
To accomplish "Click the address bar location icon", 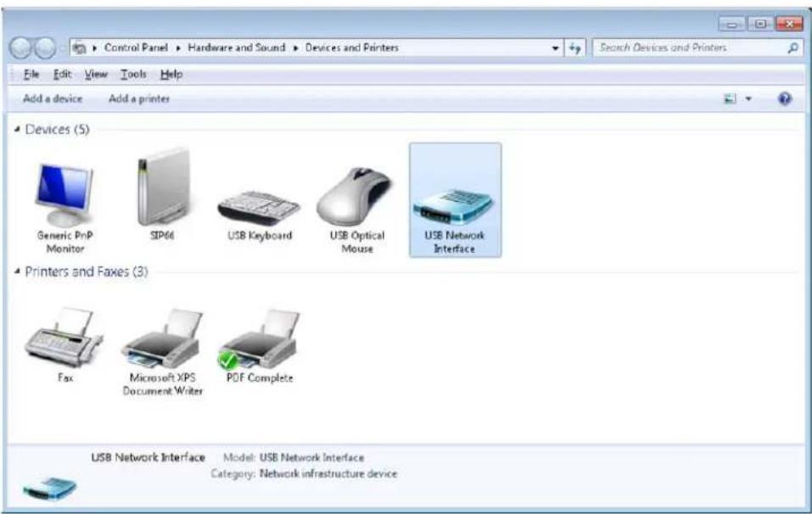I will [x=79, y=48].
